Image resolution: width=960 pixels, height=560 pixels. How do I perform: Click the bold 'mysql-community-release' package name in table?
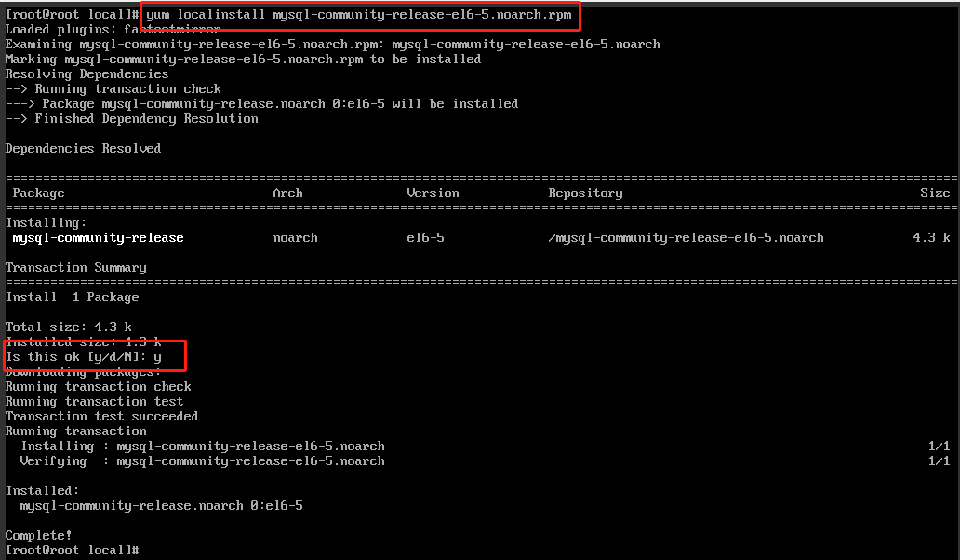click(x=98, y=238)
